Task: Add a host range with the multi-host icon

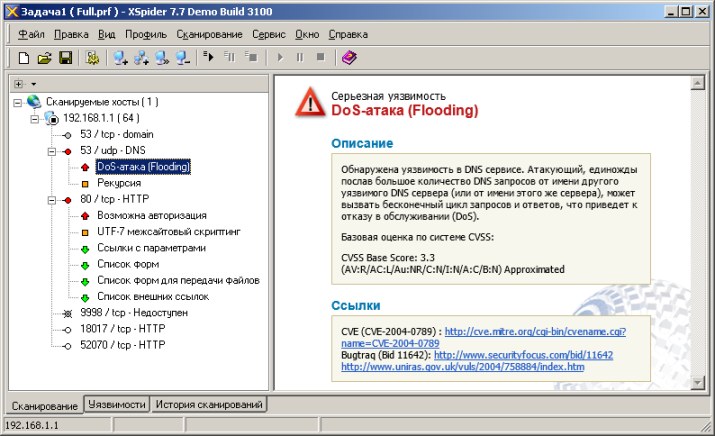Action: (x=141, y=58)
